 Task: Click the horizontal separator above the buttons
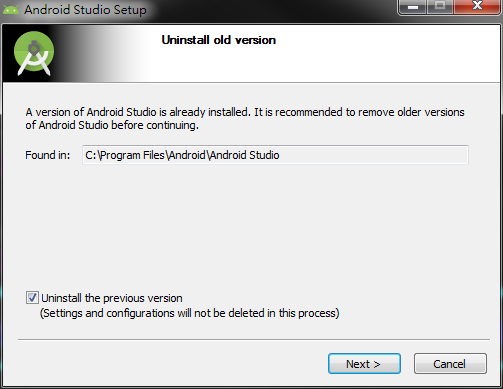[254, 340]
